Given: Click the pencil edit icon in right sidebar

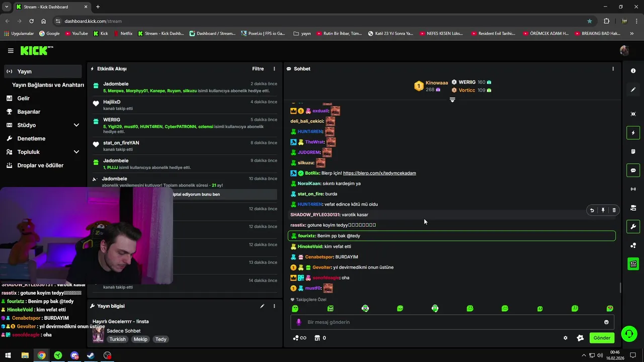Looking at the screenshot, I should 633,89.
